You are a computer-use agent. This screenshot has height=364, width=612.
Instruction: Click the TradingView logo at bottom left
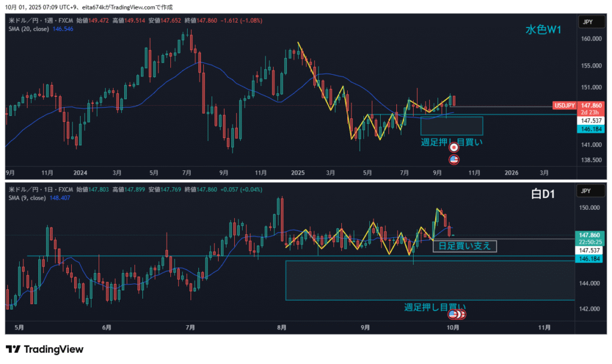[45, 350]
